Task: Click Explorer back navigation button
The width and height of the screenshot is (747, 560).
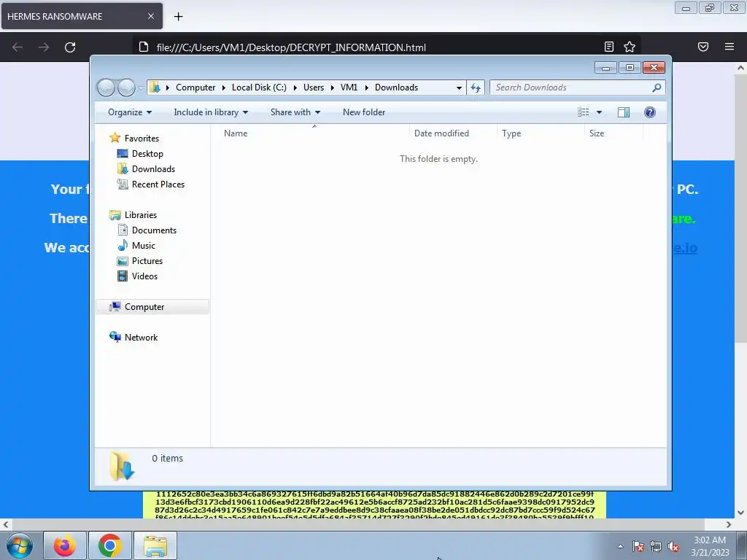Action: pyautogui.click(x=106, y=87)
